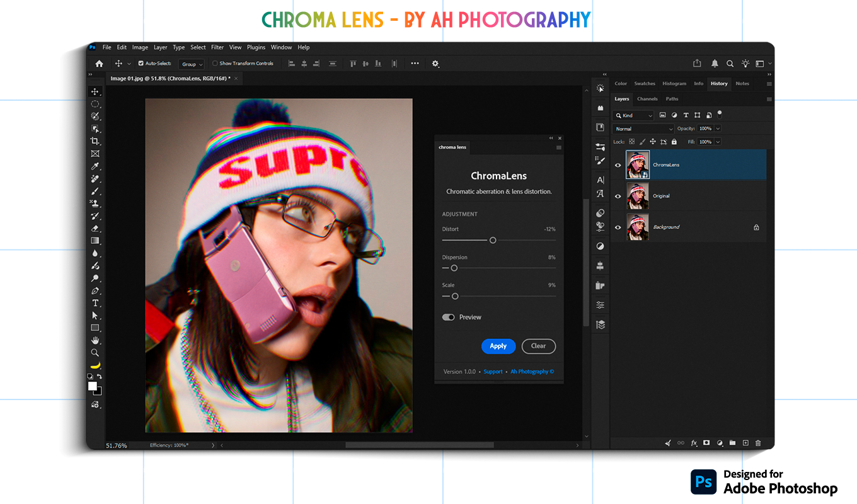Open the status bar info arrow
This screenshot has height=504, width=857.
[x=212, y=445]
